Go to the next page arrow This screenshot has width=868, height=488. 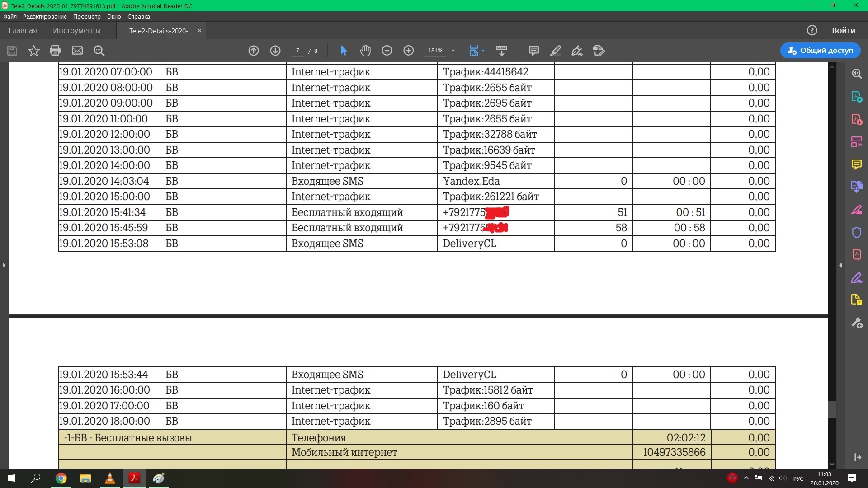click(275, 51)
